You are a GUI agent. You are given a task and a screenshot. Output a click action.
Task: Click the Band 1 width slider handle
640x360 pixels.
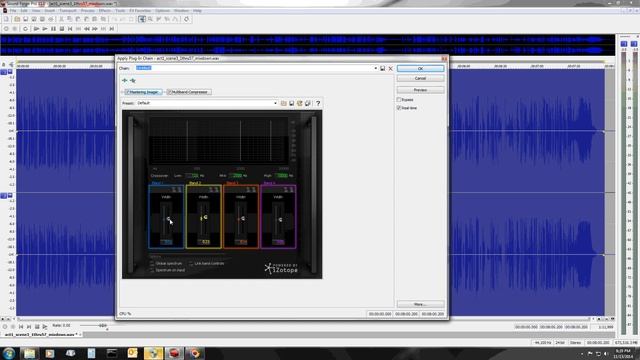(168, 219)
